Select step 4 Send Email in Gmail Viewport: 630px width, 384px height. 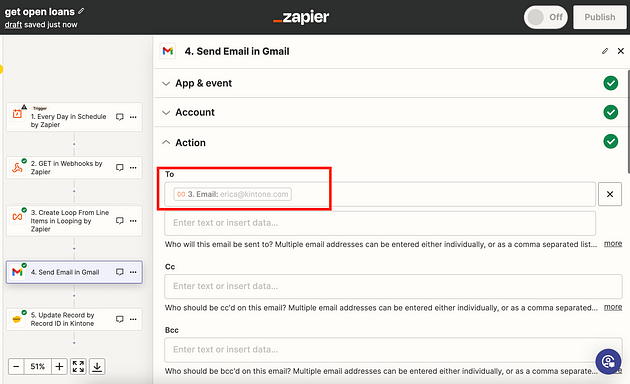[74, 272]
